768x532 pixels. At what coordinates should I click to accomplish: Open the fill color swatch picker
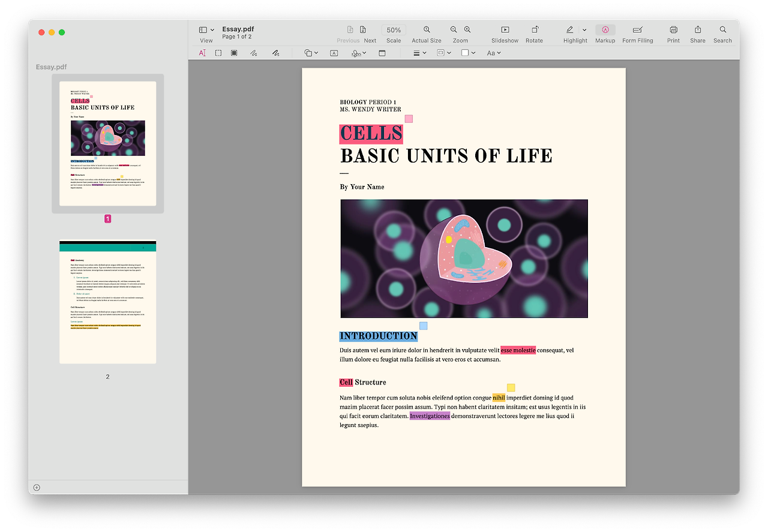(468, 53)
